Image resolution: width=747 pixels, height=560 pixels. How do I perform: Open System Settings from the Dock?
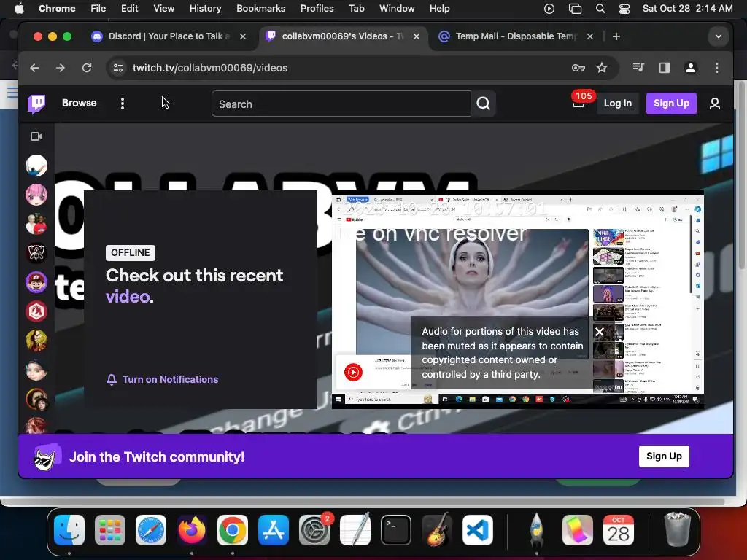click(x=314, y=530)
